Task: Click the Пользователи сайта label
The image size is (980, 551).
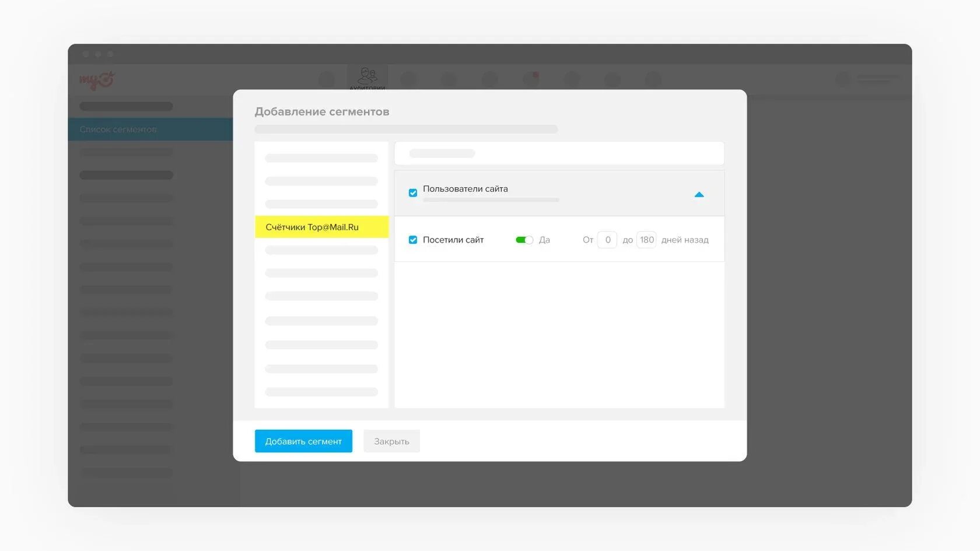Action: [466, 189]
